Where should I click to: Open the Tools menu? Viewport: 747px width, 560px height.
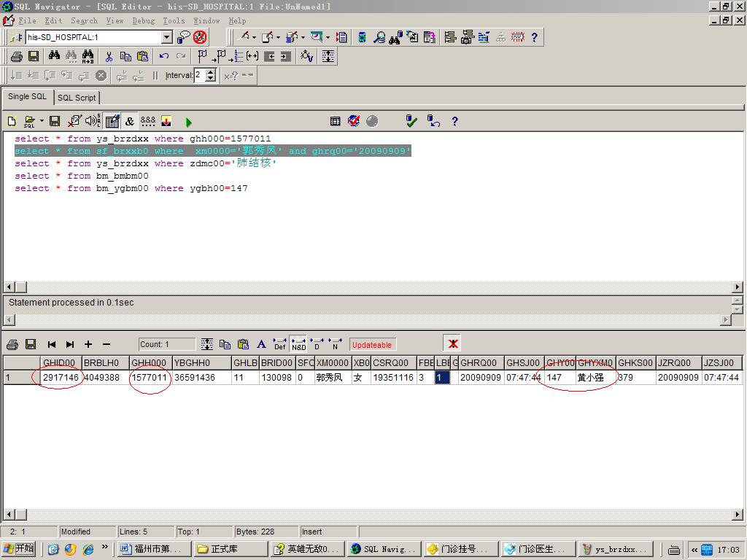tap(174, 20)
